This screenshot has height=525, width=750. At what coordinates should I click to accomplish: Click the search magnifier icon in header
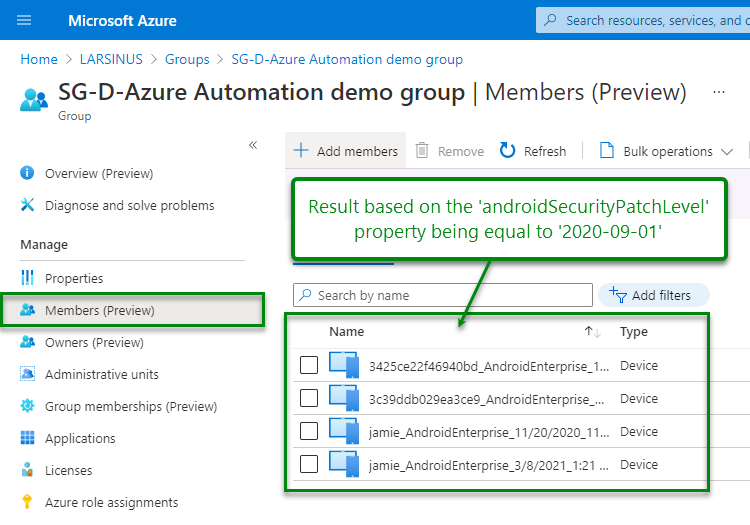[551, 20]
